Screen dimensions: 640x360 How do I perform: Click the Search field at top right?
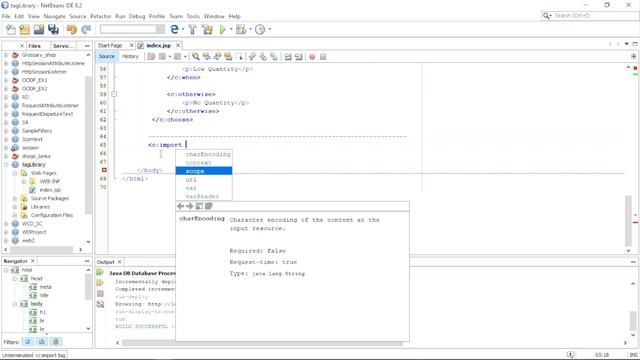click(x=590, y=16)
